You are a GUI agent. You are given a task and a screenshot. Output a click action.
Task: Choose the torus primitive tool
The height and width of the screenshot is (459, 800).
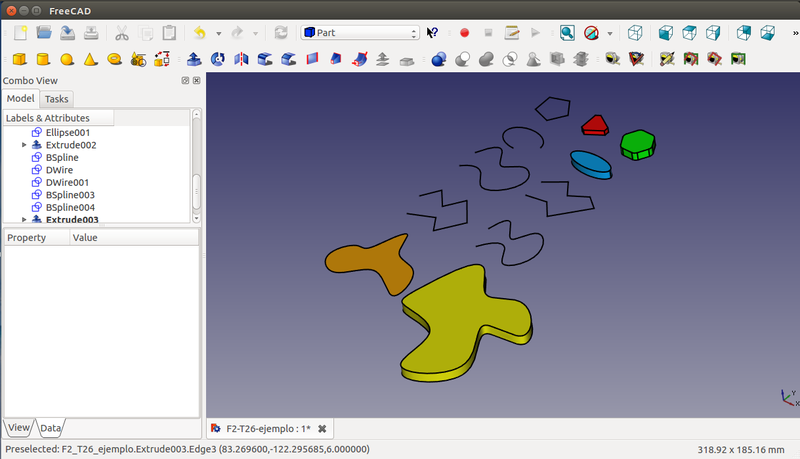(x=115, y=59)
